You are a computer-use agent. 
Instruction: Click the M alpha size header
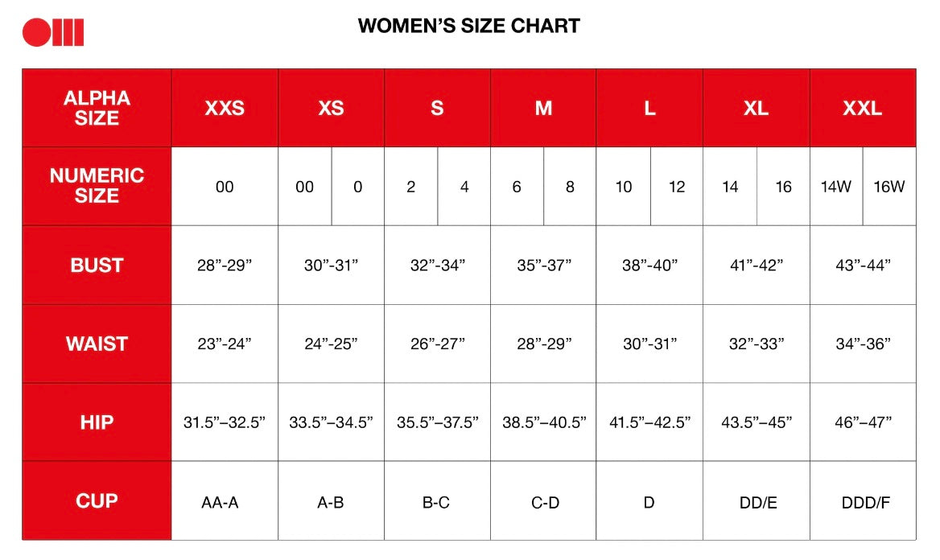(x=543, y=109)
